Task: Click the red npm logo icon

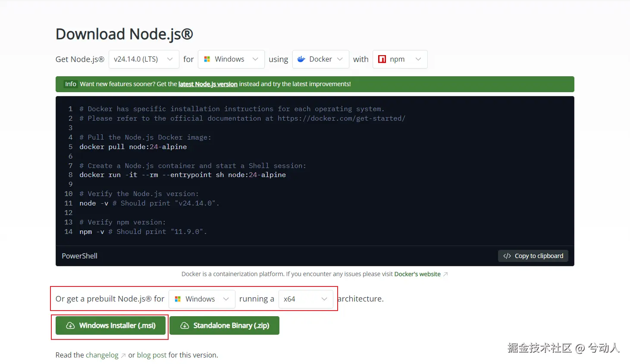Action: [382, 59]
